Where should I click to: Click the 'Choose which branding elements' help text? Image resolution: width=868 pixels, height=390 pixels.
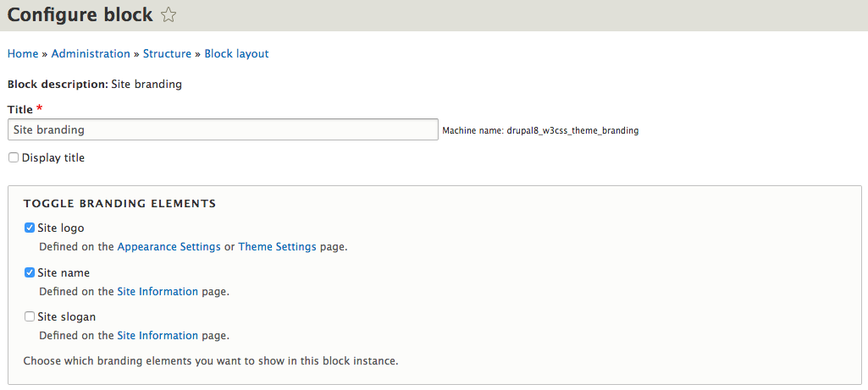pos(211,361)
